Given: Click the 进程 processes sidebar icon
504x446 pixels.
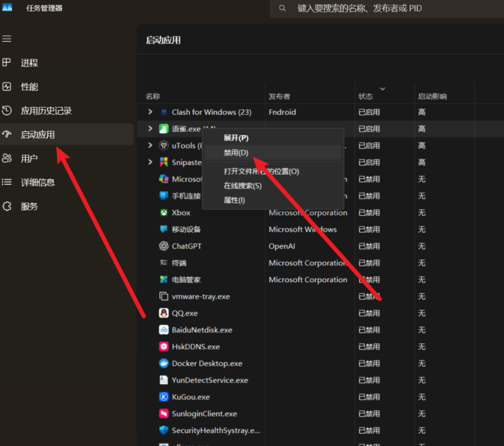Looking at the screenshot, I should click(x=7, y=62).
